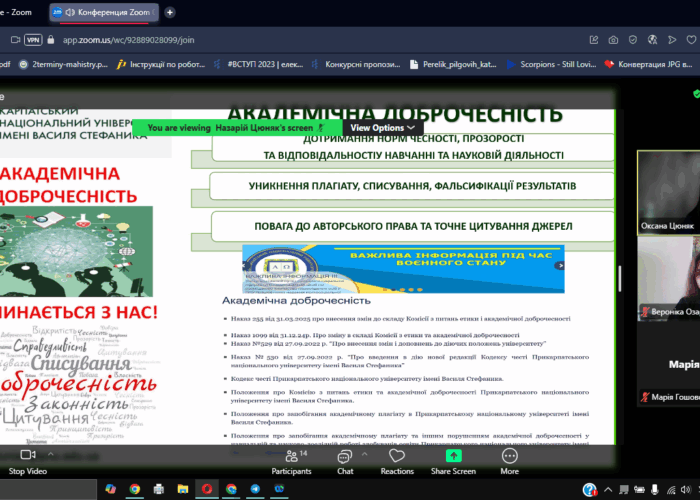
Task: Open the #ВСТУП 2023 bookmark
Action: click(x=263, y=64)
